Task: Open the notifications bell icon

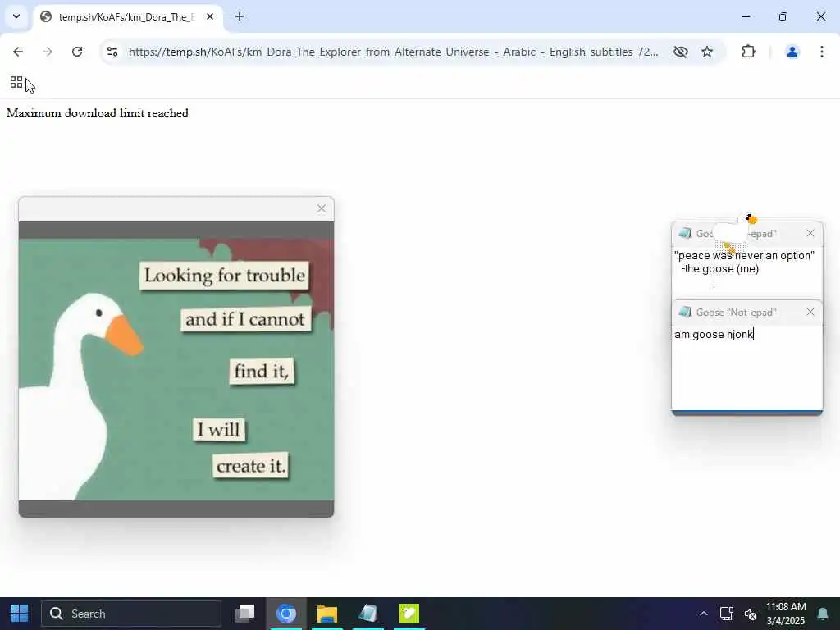Action: click(x=823, y=614)
